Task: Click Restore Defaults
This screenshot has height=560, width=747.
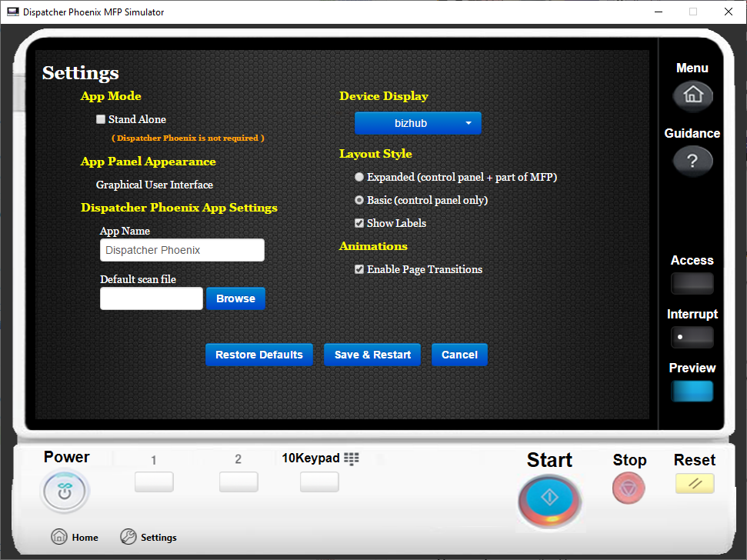Action: (x=259, y=355)
